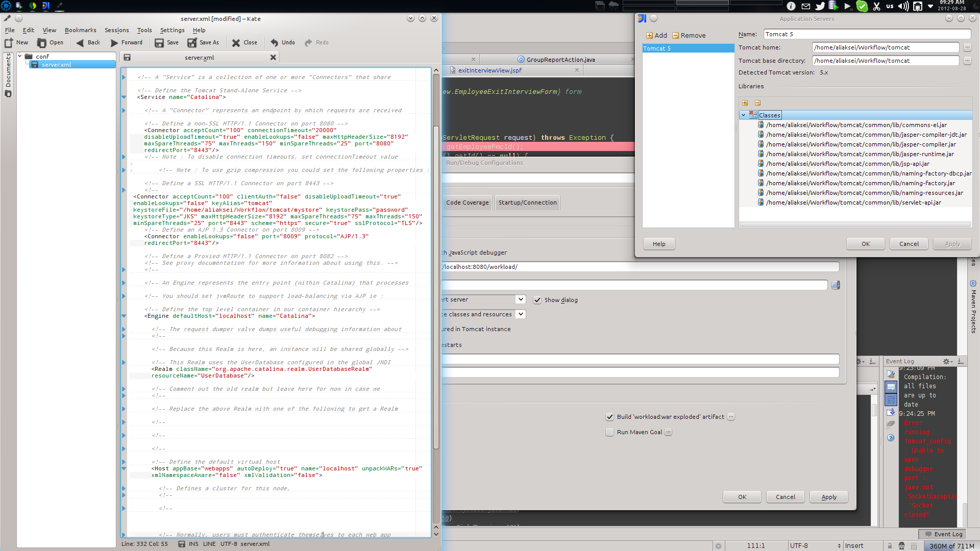
Task: Click the Save icon in Kate's toolbar
Action: 160,43
